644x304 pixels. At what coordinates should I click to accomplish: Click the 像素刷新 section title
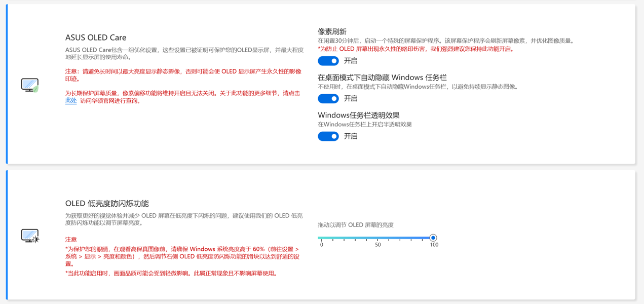(332, 31)
